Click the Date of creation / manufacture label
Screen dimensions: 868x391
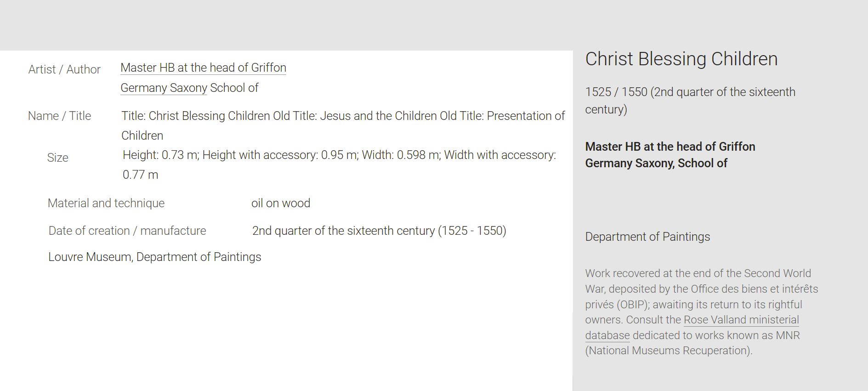tap(127, 231)
